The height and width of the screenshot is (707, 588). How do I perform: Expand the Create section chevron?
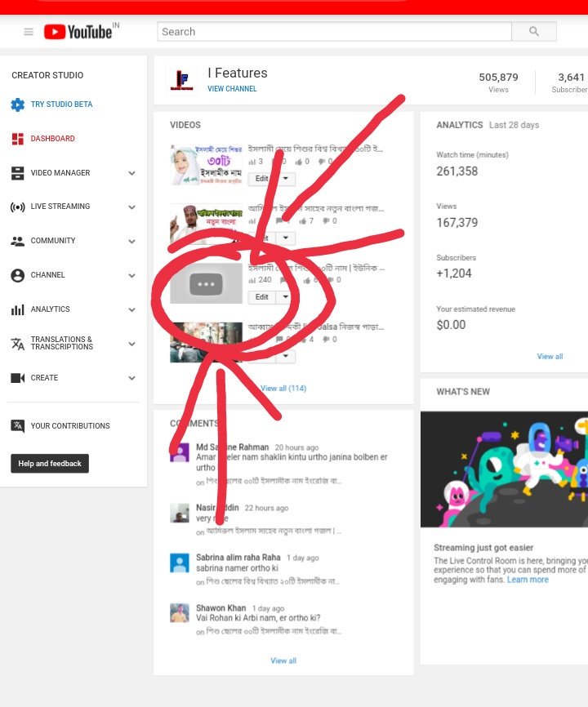131,378
